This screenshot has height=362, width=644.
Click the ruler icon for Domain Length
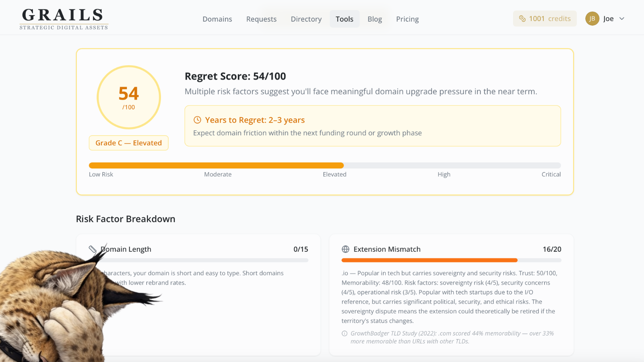[93, 249]
